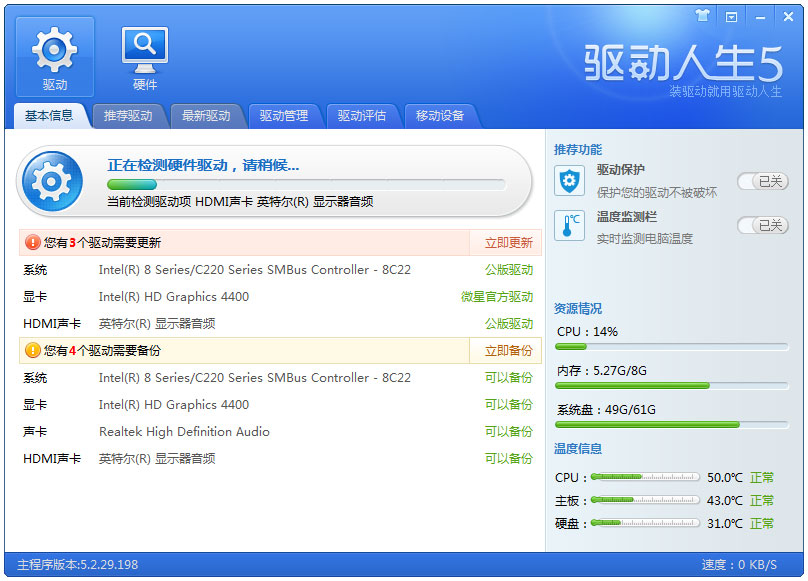Viewport: 808px width, 581px height.
Task: Open the title bar dropdown menu icon
Action: tap(731, 17)
